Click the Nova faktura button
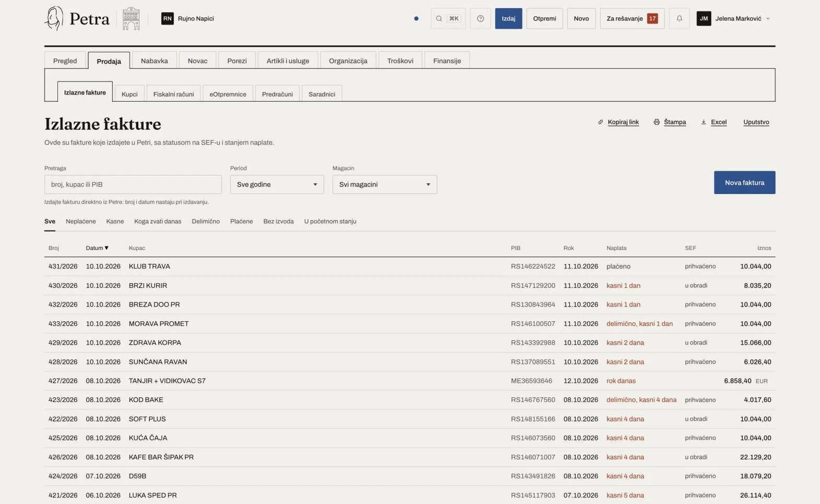This screenshot has height=504, width=820. point(744,183)
